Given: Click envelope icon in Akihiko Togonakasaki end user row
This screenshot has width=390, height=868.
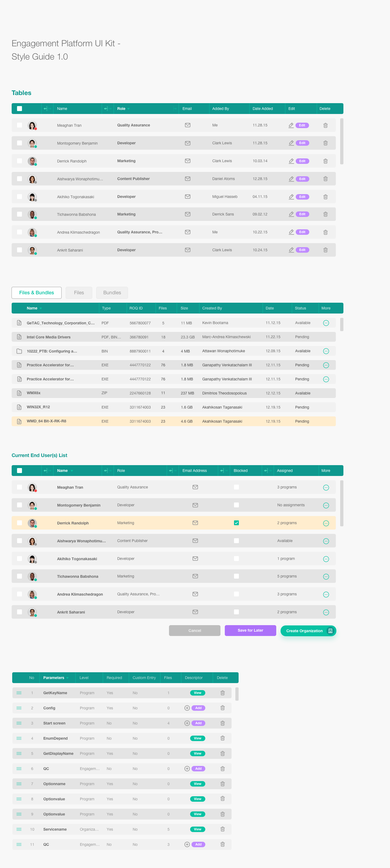Looking at the screenshot, I should (195, 558).
